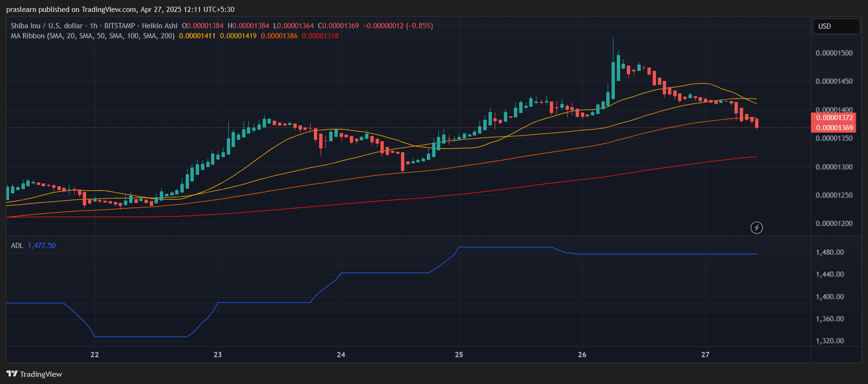This screenshot has width=868, height=384.
Task: Click the close price C0.00001369 value
Action: point(338,26)
